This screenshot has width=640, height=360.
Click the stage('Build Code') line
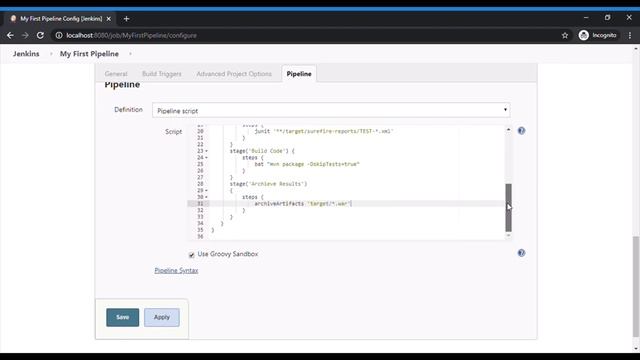262,151
